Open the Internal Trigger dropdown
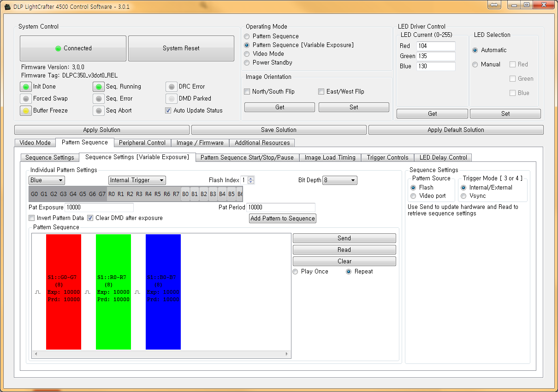 coord(137,180)
